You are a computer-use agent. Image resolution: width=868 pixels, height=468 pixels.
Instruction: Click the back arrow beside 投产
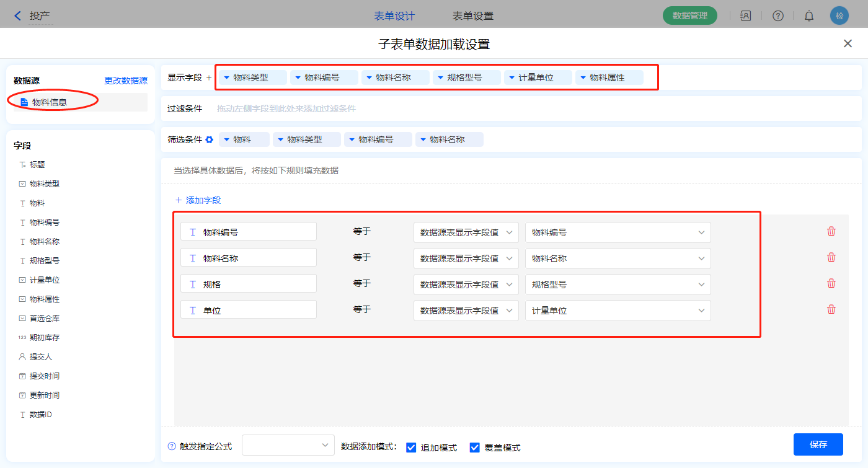tap(17, 16)
